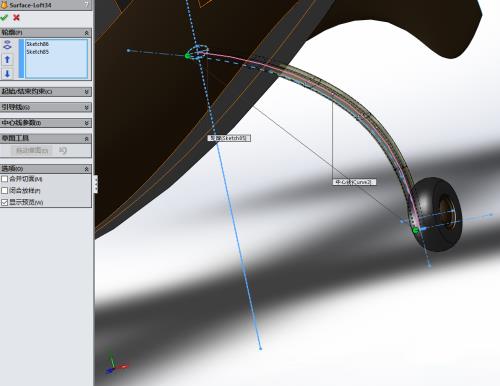Image resolution: width=500 pixels, height=386 pixels.
Task: Click the centerline curve callout label in viewport
Action: pos(354,182)
